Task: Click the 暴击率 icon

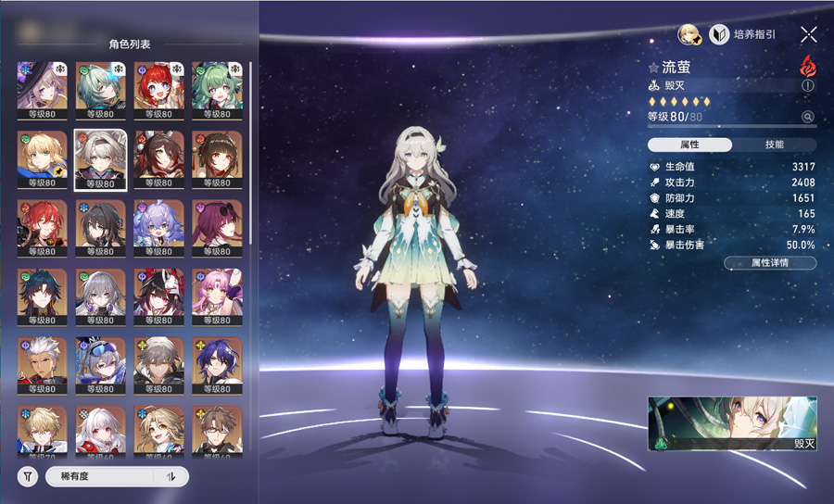Action: 655,229
